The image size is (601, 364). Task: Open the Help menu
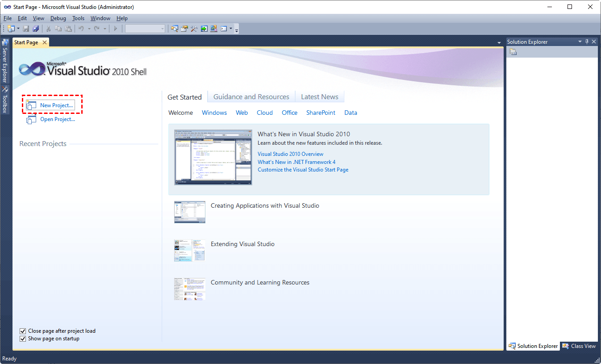click(122, 18)
